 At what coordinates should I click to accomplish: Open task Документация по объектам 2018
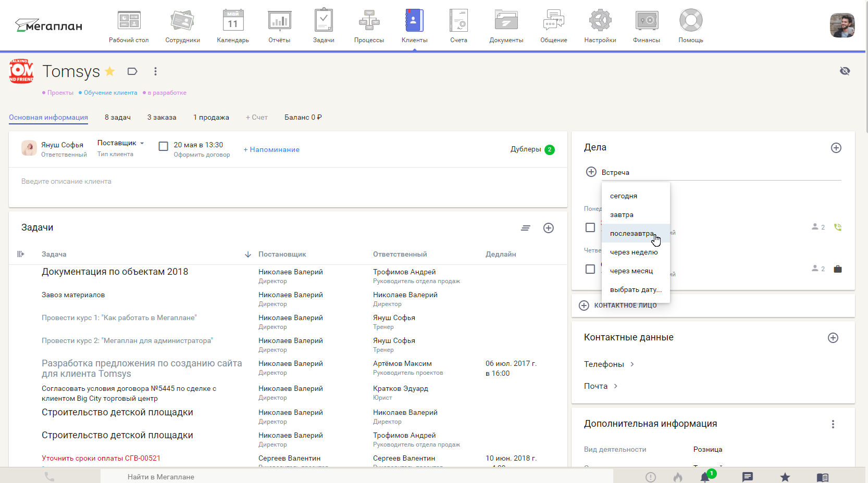coord(115,272)
